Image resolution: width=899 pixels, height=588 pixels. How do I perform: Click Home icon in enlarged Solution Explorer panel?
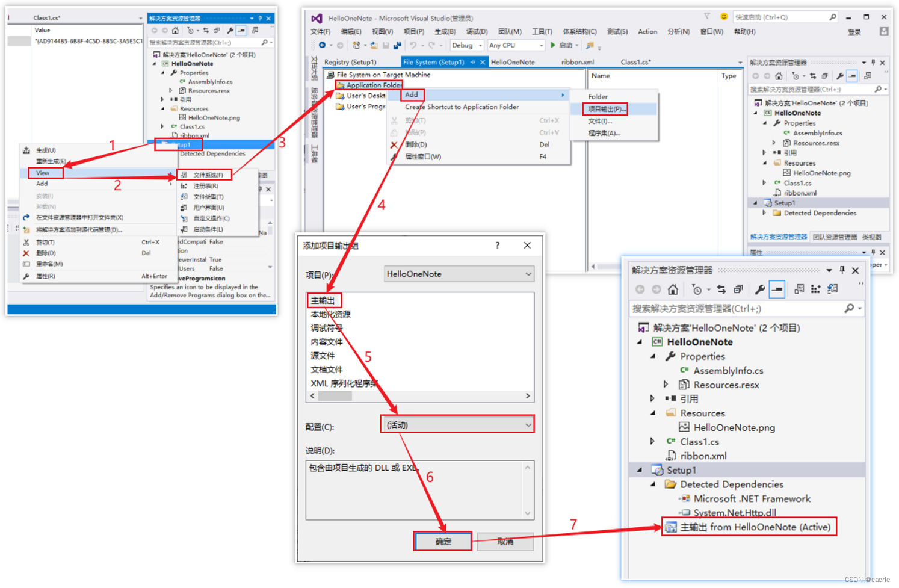673,289
